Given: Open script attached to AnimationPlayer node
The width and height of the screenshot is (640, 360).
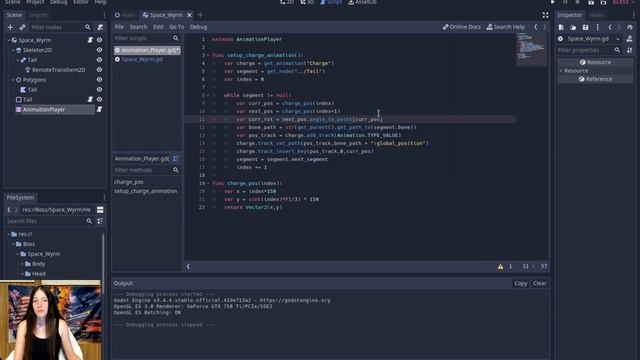Looking at the screenshot, I should click(99, 109).
